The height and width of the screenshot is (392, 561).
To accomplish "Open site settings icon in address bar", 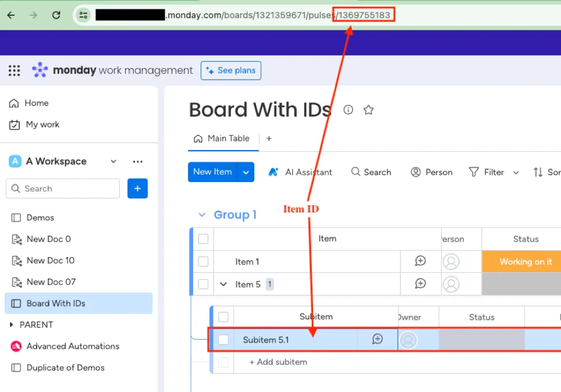I will (x=83, y=15).
